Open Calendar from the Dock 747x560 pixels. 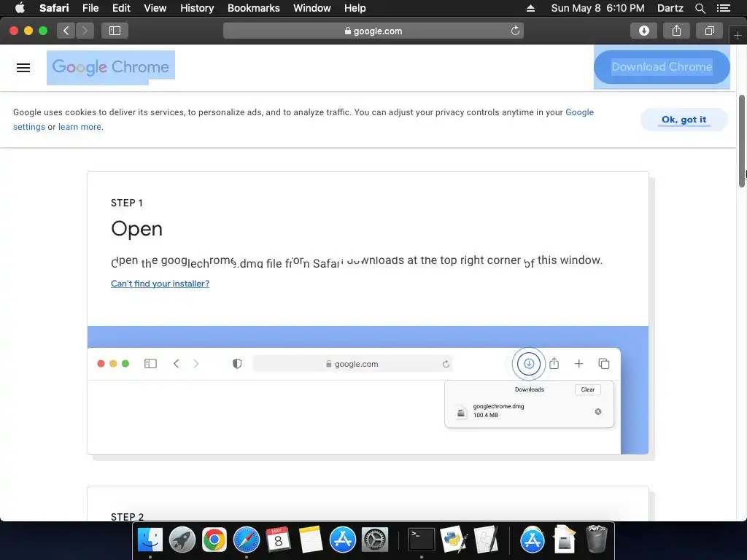pos(278,540)
